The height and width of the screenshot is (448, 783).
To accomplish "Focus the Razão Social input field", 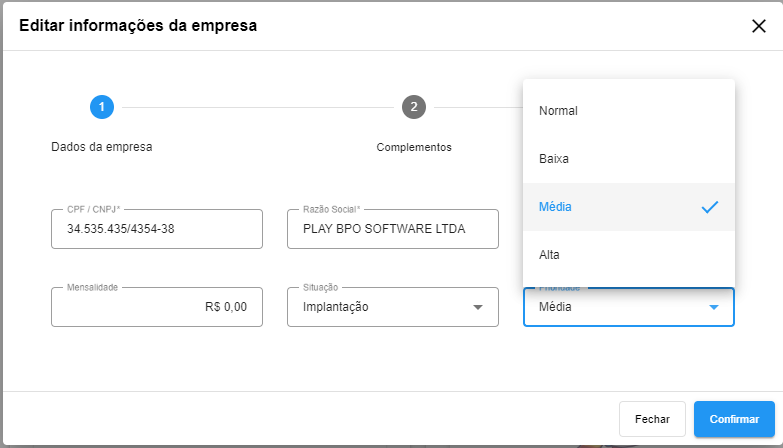I will tap(392, 229).
